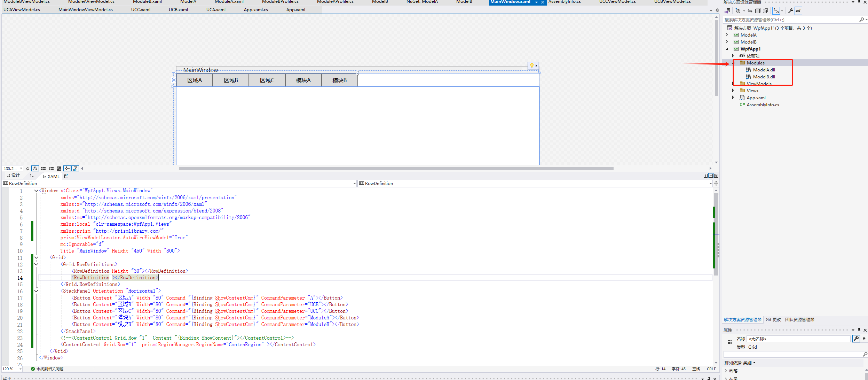
Task: Click the pop-out XAML window icon
Action: coord(66,176)
